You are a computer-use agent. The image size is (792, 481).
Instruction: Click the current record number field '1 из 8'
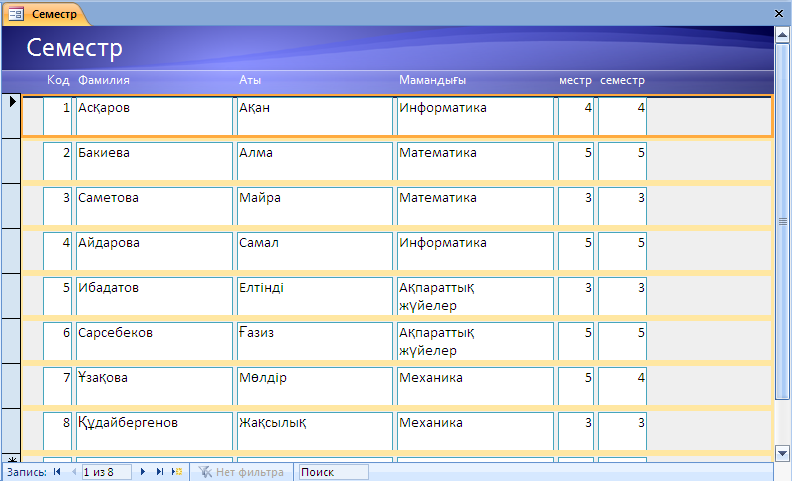(x=106, y=472)
